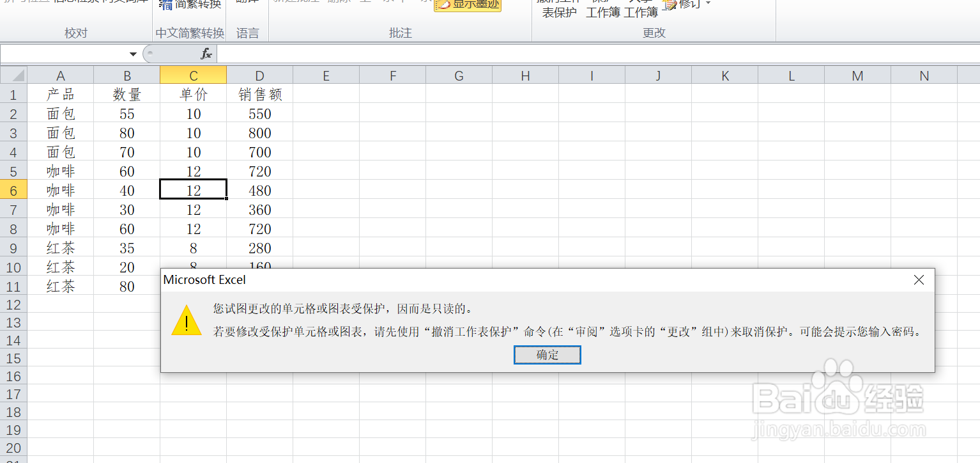
Task: Click the Select All corner button
Action: [13, 75]
